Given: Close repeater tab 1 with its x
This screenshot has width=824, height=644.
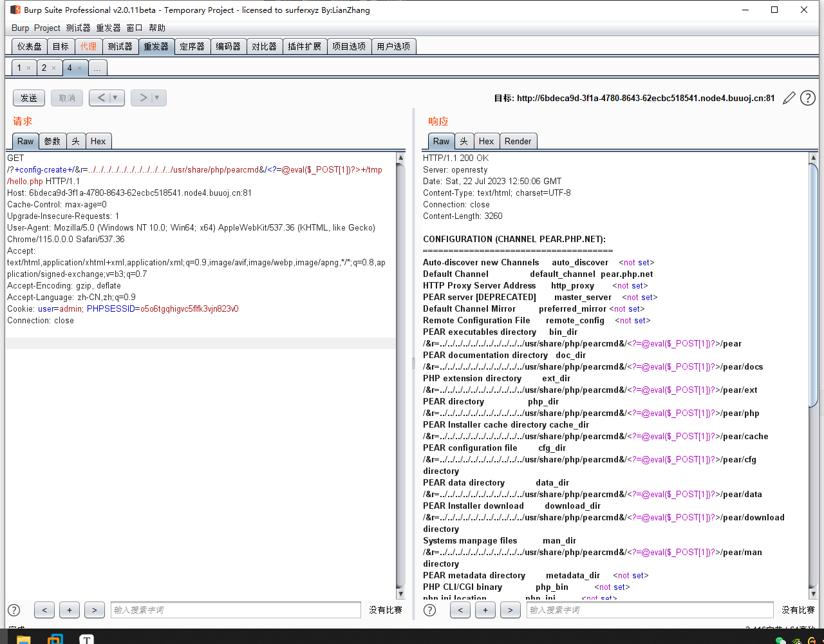Looking at the screenshot, I should pos(28,68).
